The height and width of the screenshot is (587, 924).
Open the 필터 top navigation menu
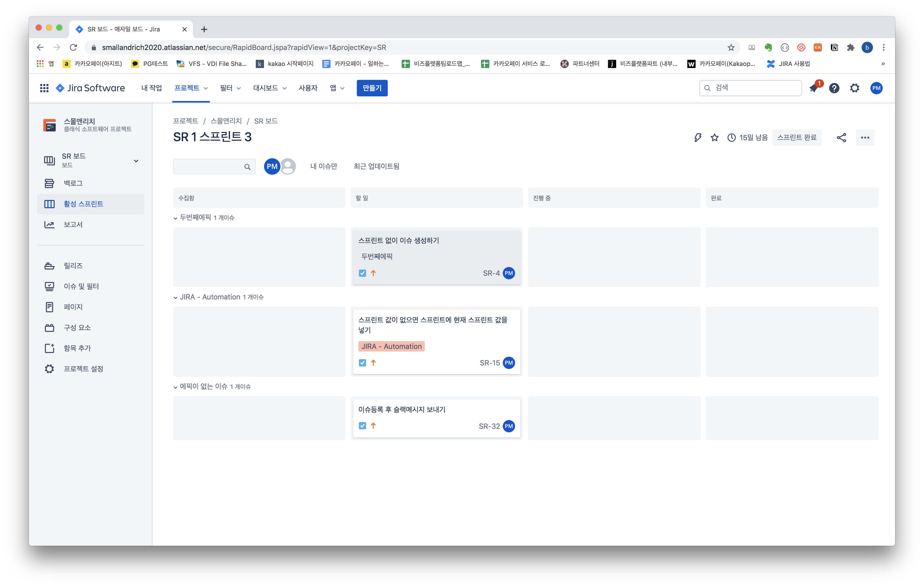point(230,88)
